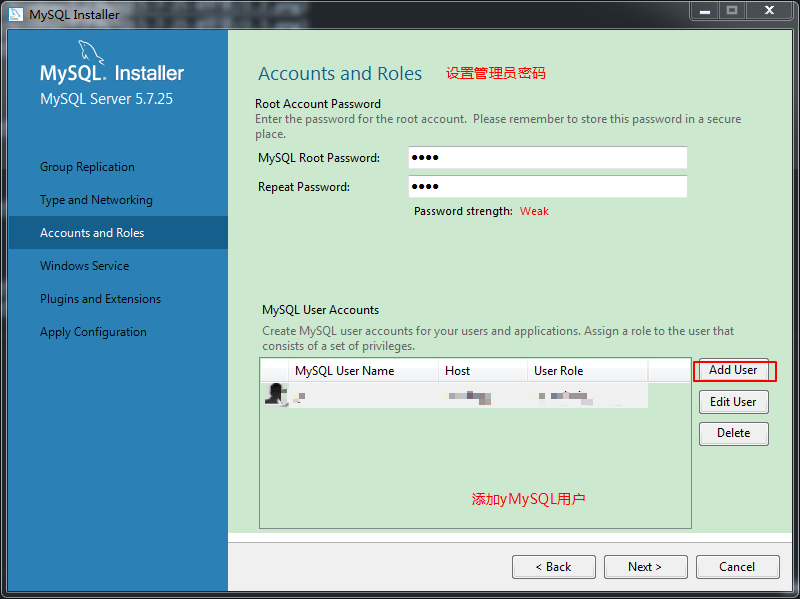This screenshot has width=800, height=599.
Task: Delete the selected MySQL user
Action: pos(733,433)
